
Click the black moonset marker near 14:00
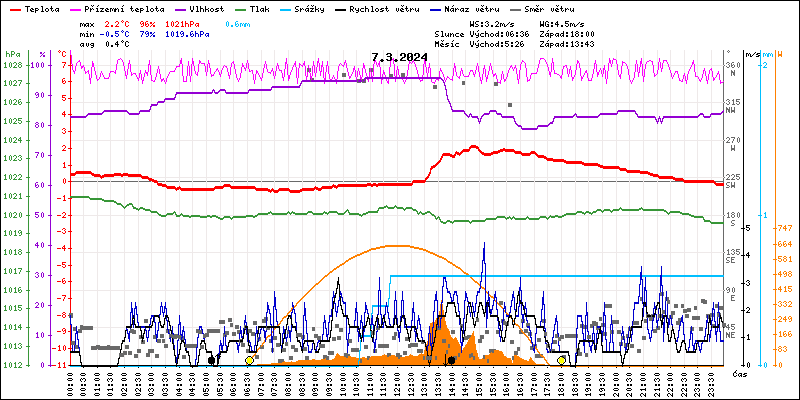click(452, 360)
